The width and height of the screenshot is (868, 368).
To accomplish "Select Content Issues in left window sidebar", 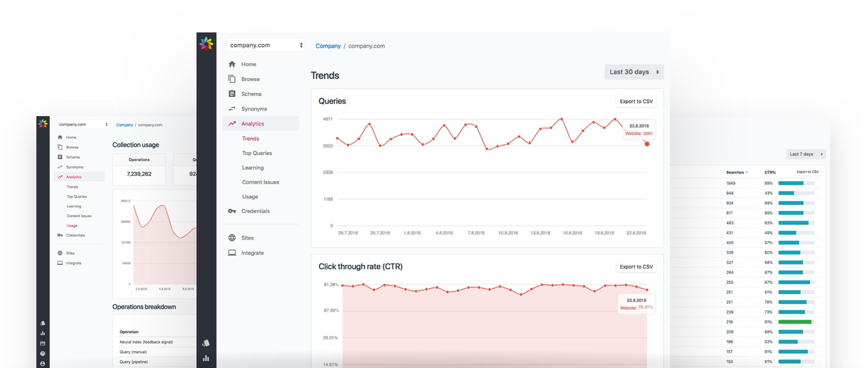I will 79,216.
